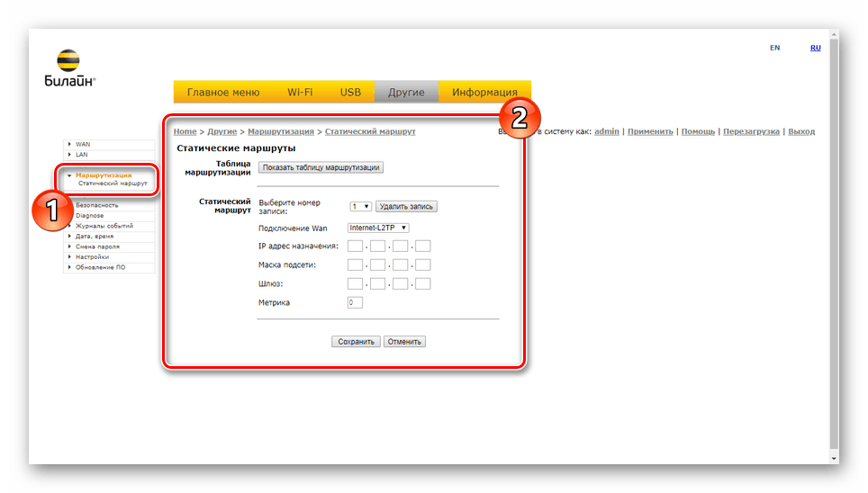This screenshot has height=493, width=868.
Task: Switch language to EN
Action: [x=775, y=48]
